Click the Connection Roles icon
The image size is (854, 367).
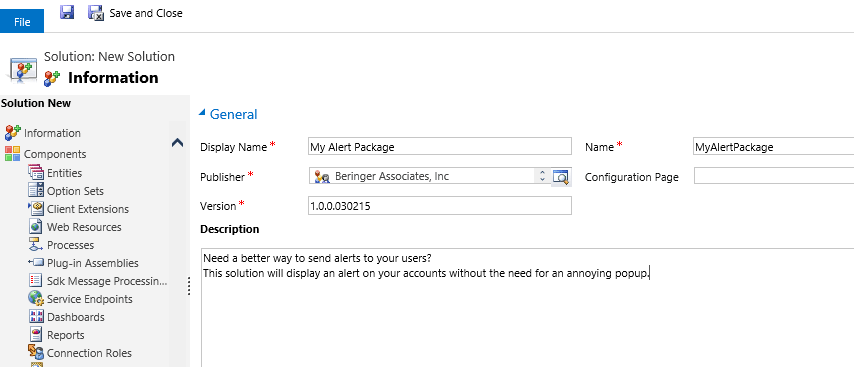pyautogui.click(x=36, y=352)
